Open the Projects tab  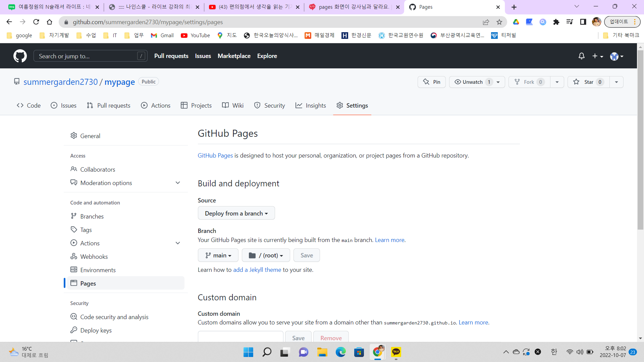click(196, 106)
